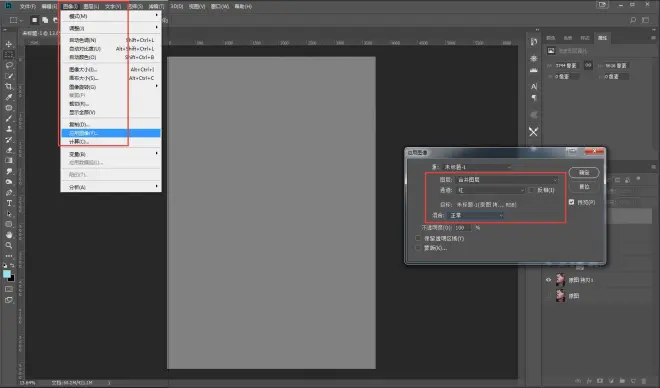The width and height of the screenshot is (660, 388).
Task: Choose 应用图像 in Image menu
Action: pos(111,133)
